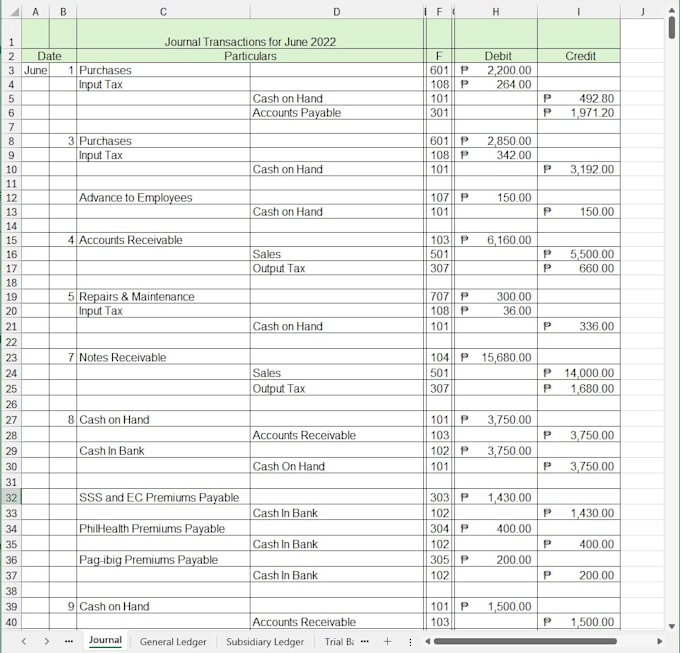Select Sales cell in row 16

tap(337, 254)
